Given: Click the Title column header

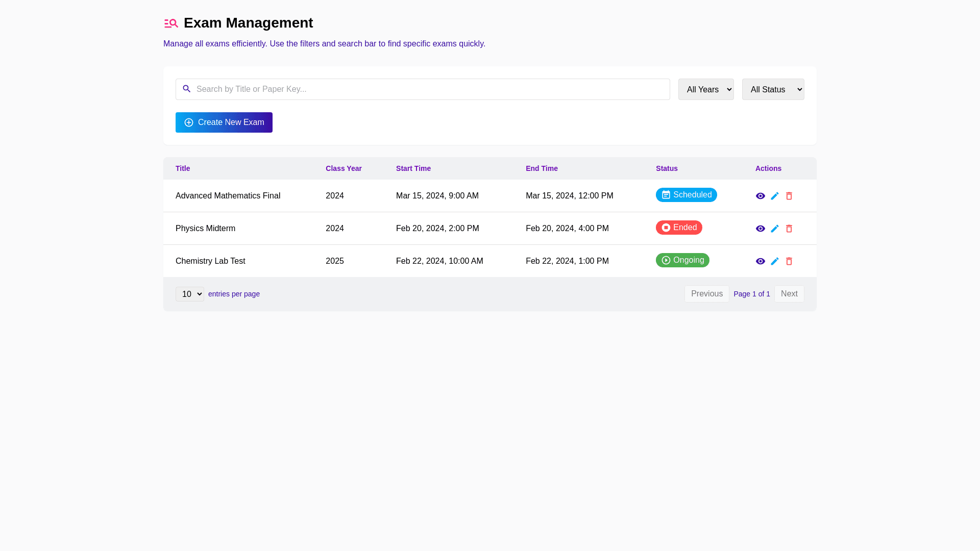Looking at the screenshot, I should point(183,168).
